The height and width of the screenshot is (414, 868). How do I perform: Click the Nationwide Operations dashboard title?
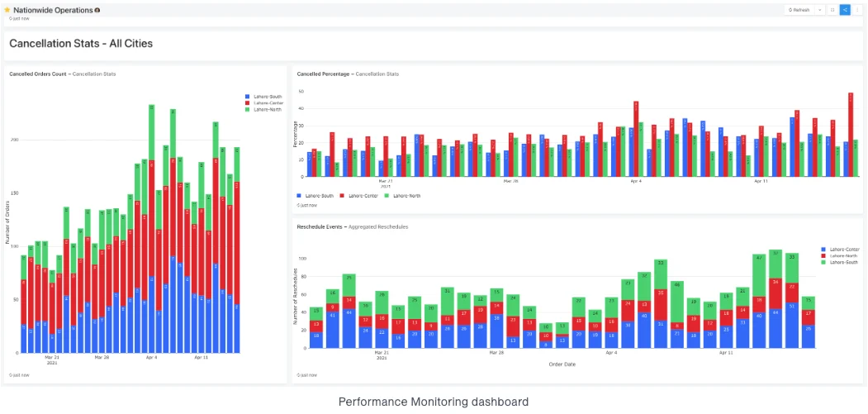point(53,10)
